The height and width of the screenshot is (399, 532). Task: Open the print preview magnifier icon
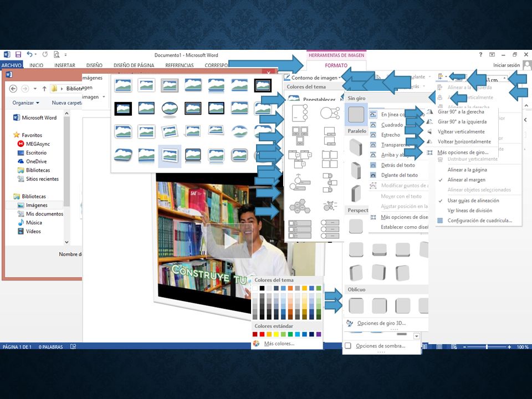tap(57, 54)
